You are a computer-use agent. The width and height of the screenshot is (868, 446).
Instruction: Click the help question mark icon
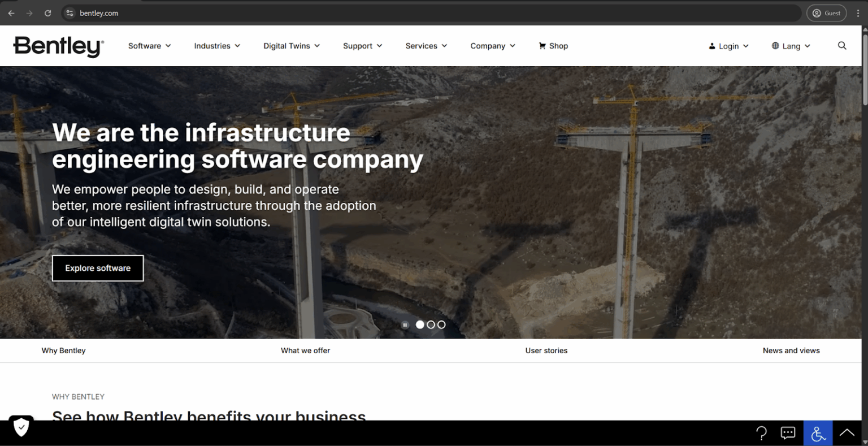761,433
